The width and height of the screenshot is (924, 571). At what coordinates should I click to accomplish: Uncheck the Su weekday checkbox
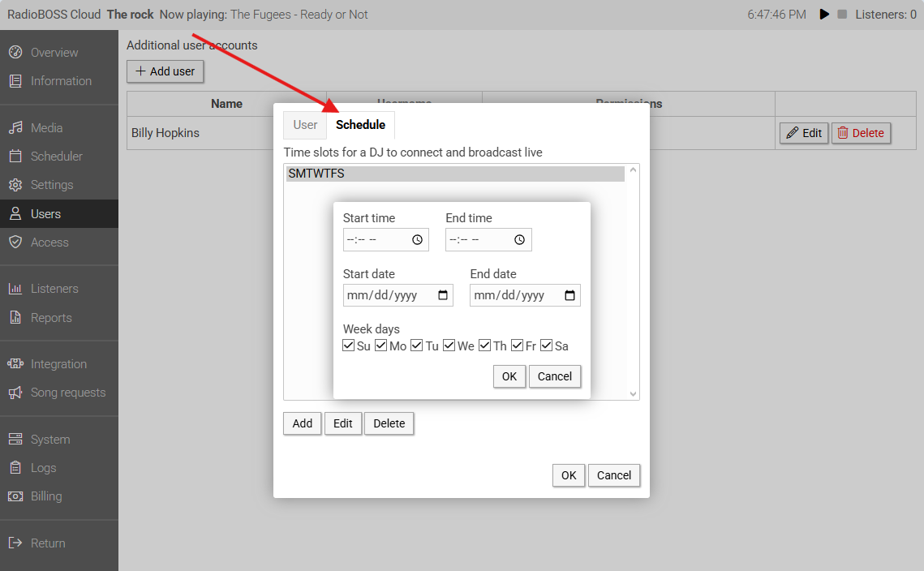coord(349,346)
